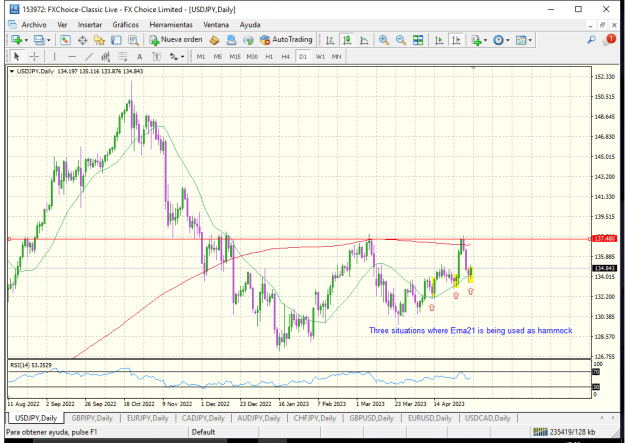Select the equidistant channel tool
Viewport: 625px width, 443px height.
105,57
